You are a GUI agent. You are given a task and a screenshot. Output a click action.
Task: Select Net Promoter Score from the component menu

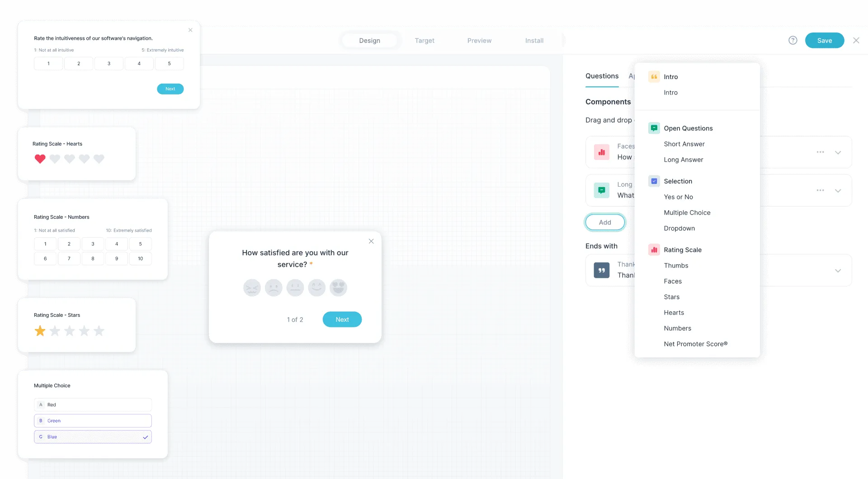click(695, 343)
